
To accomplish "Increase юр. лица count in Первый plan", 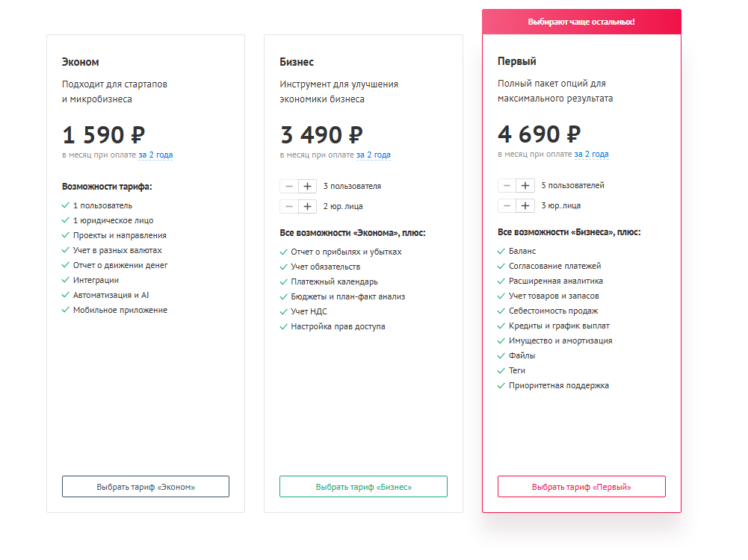I will tap(525, 205).
